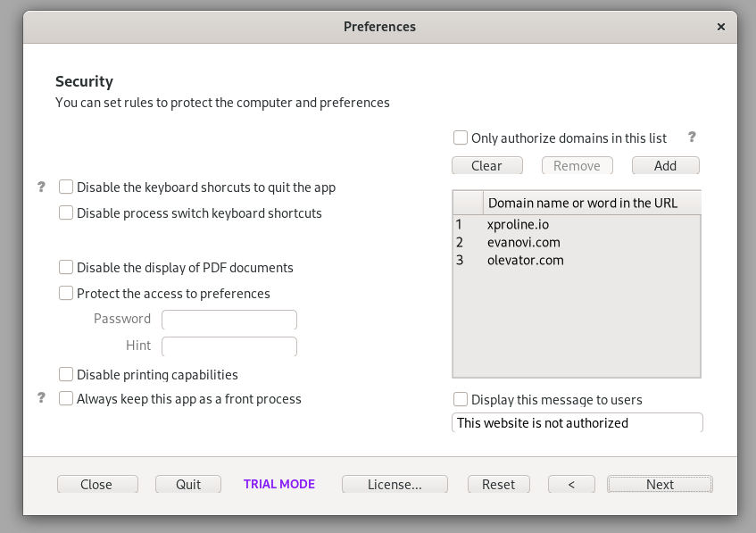Screen dimensions: 756x533
Task: Check Disable the display of PDF documents
Action: tap(66, 267)
